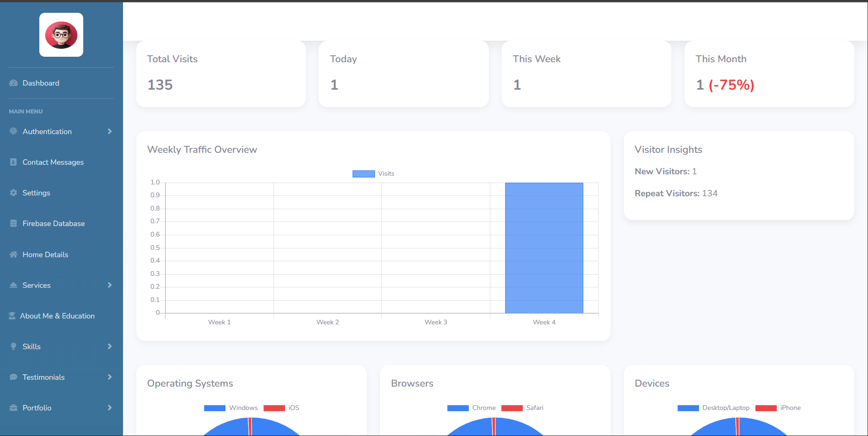Viewport: 868px width, 436px height.
Task: Click the Total Visits value 135
Action: (160, 85)
